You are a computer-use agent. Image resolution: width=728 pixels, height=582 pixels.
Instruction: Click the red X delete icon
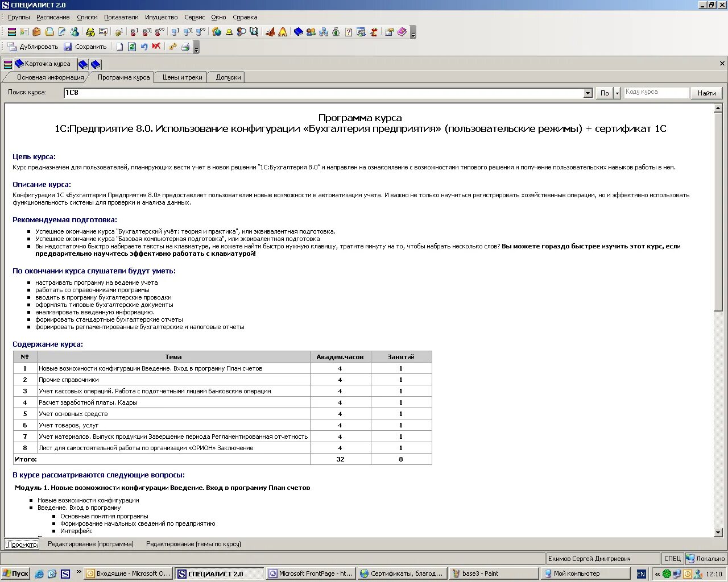(x=156, y=47)
